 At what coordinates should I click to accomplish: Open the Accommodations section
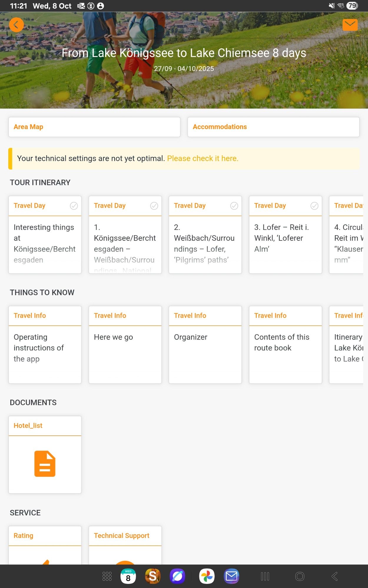coord(273,127)
